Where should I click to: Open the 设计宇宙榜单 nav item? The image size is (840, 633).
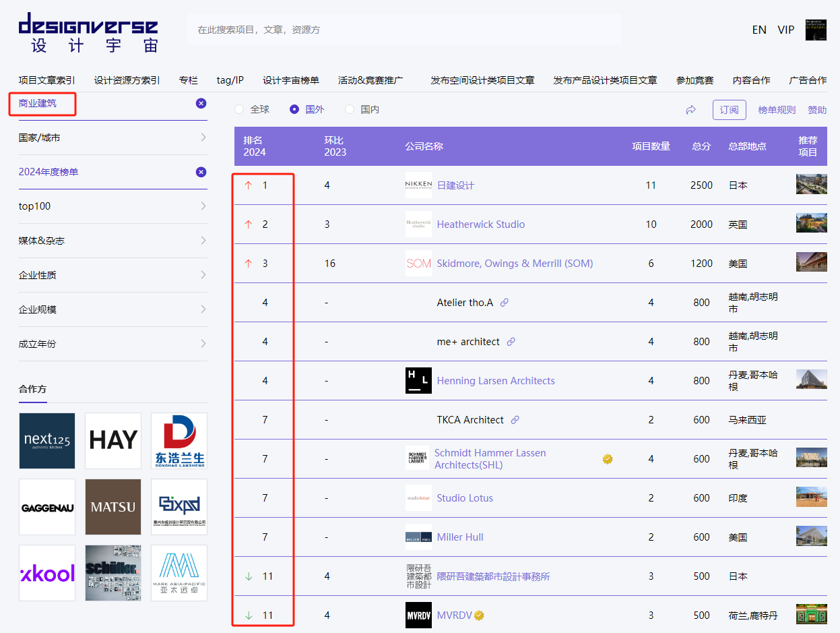click(291, 80)
